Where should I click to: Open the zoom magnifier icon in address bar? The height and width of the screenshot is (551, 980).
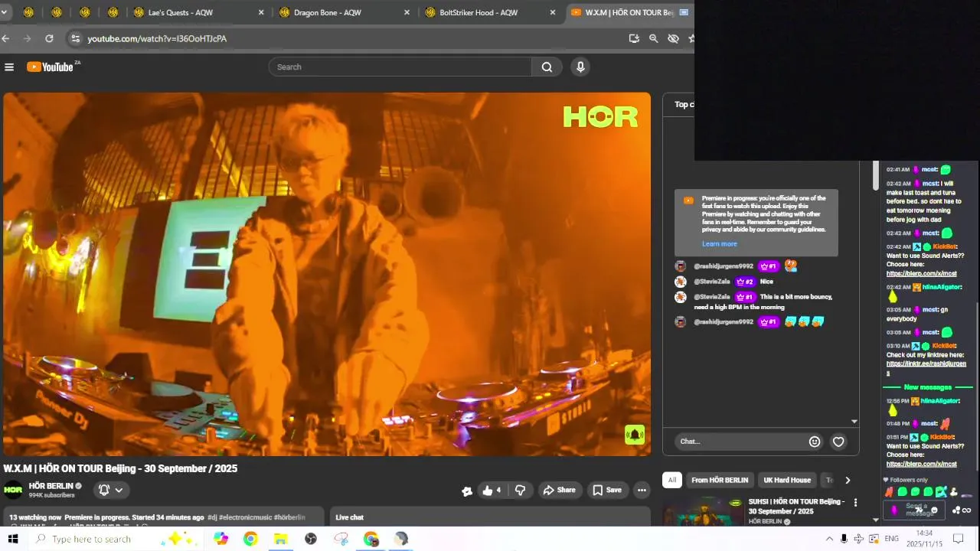coord(653,38)
